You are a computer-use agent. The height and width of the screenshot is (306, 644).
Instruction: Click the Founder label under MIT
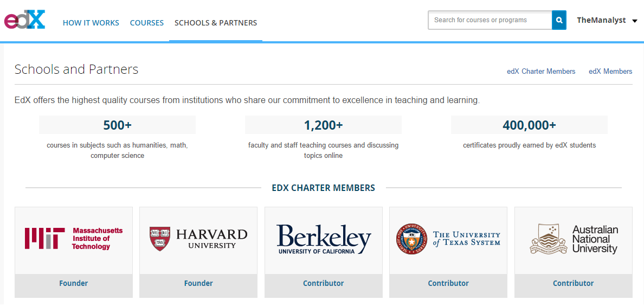(74, 283)
